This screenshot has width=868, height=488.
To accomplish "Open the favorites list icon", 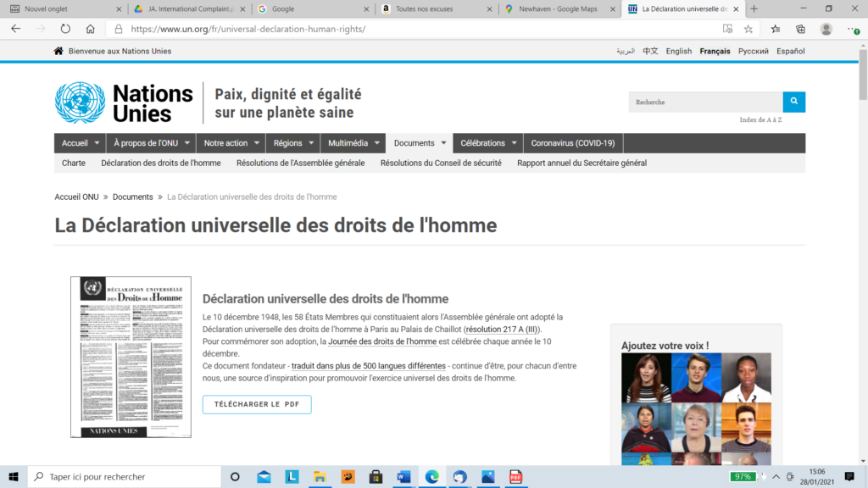I will click(x=776, y=29).
